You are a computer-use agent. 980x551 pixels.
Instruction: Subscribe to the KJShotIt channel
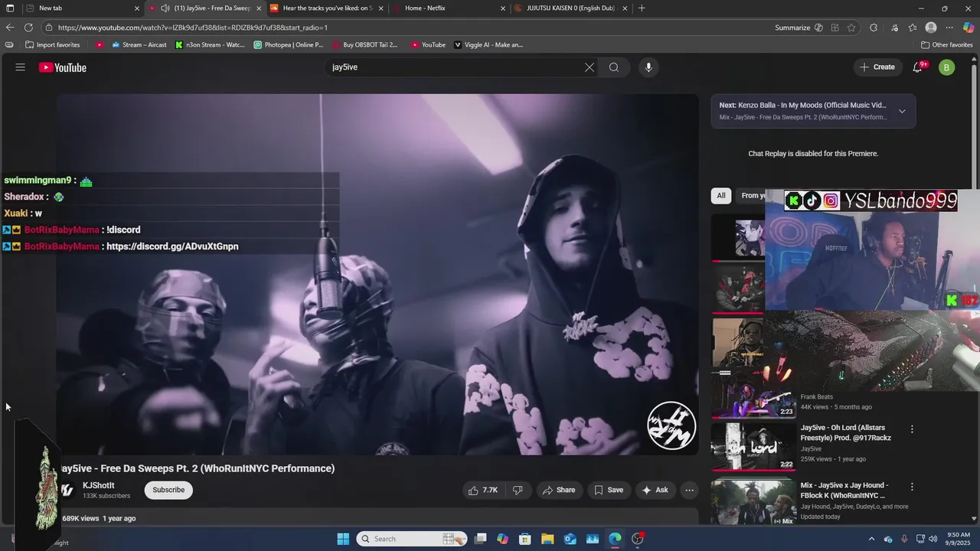tap(168, 490)
